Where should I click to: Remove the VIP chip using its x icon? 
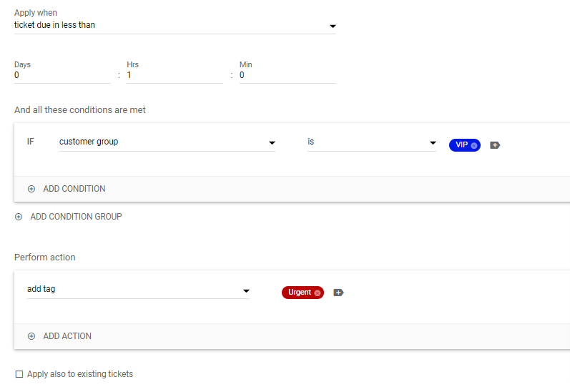point(474,145)
